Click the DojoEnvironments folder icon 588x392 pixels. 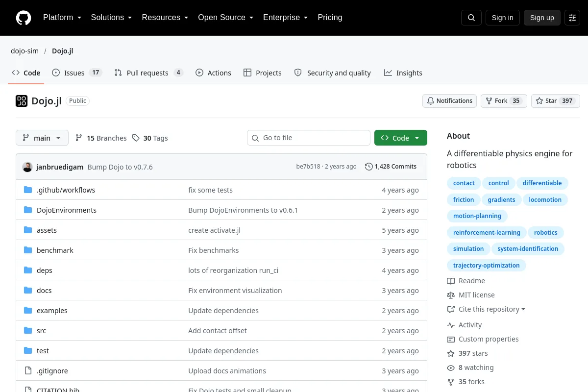tap(28, 210)
